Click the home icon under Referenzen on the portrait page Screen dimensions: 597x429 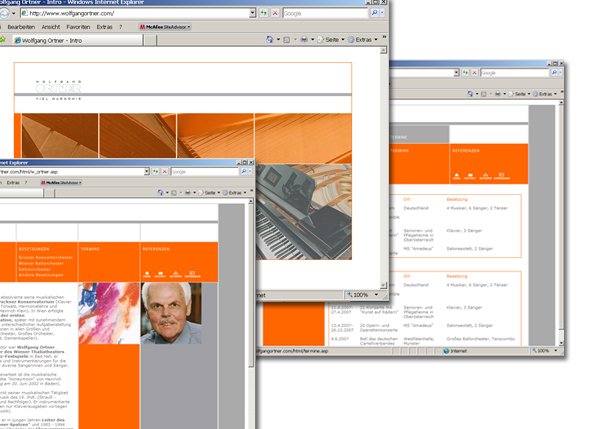[147, 274]
